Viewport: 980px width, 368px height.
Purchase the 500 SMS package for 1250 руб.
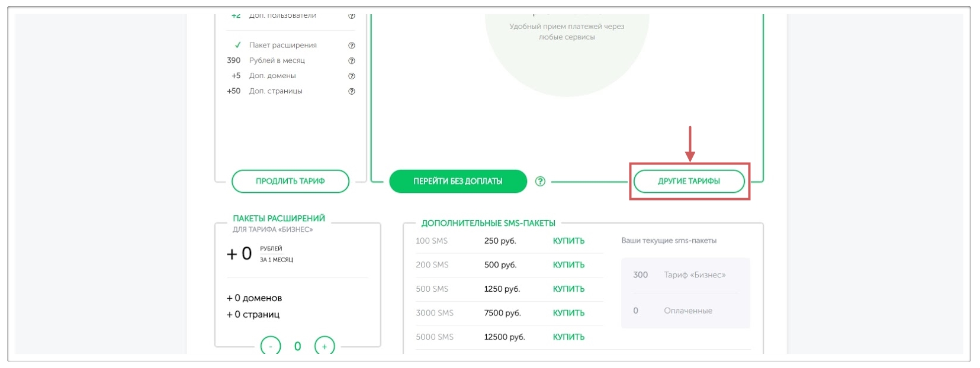568,289
